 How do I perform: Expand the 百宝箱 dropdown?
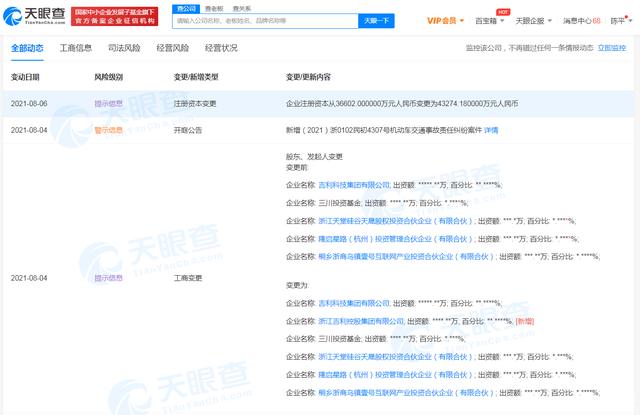(490, 20)
